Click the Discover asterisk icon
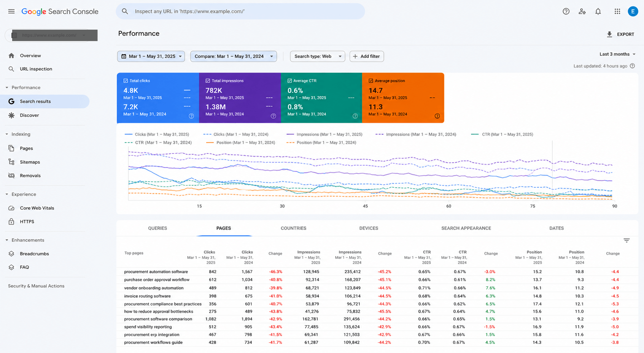The width and height of the screenshot is (644, 353). [x=11, y=115]
